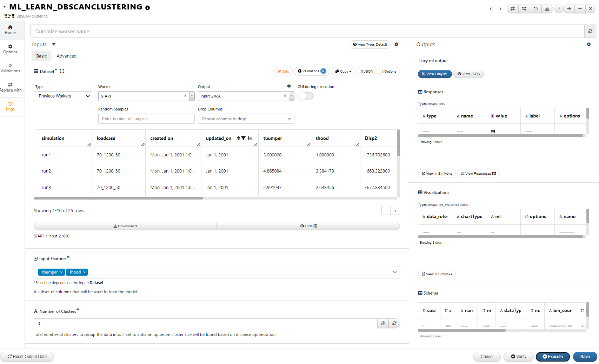Remove the tbumper tag from Input Features

tap(61, 272)
